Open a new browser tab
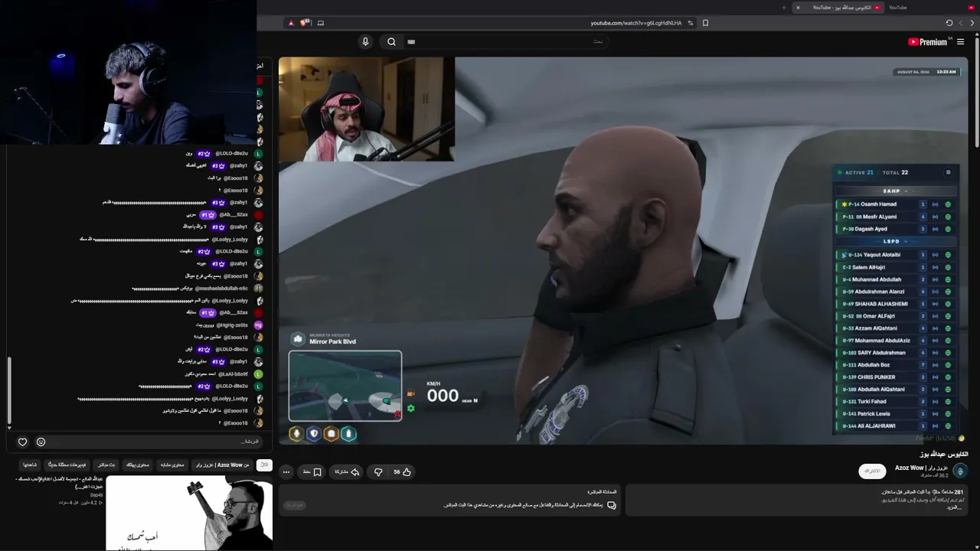 tap(784, 8)
